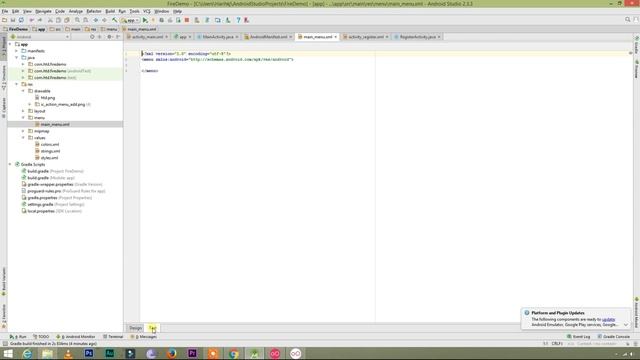Viewport: 640px width, 360px height.
Task: Click the Android Studio taskbar icon
Action: [x=254, y=353]
